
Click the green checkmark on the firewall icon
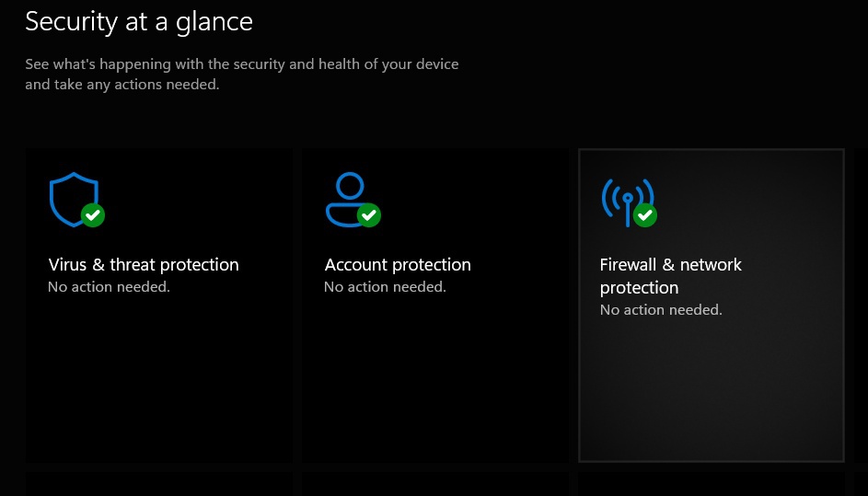click(x=644, y=215)
